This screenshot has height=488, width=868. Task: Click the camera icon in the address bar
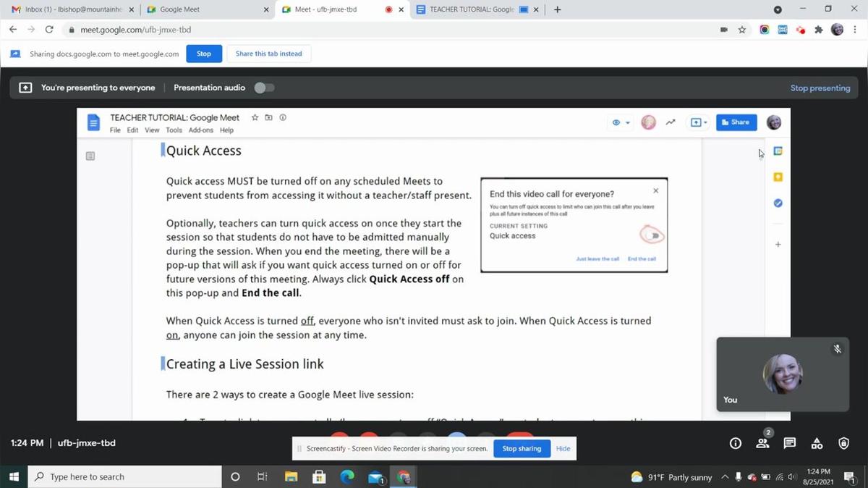724,30
